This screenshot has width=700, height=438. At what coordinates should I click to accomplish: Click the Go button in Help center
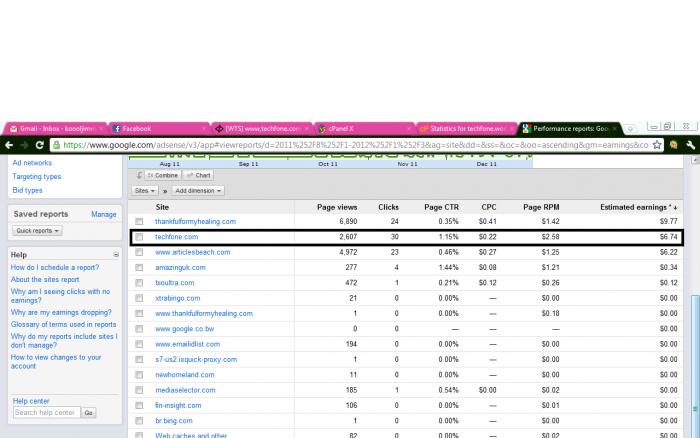click(88, 413)
